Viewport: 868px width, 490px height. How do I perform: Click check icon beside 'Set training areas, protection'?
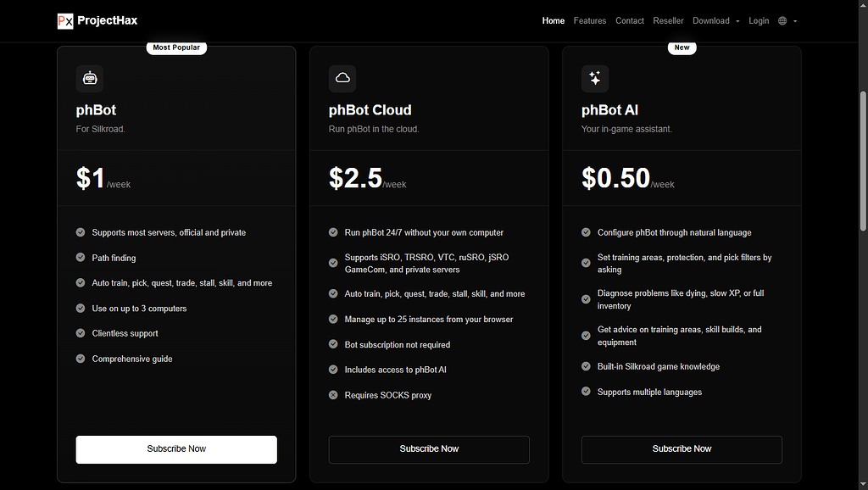[586, 263]
